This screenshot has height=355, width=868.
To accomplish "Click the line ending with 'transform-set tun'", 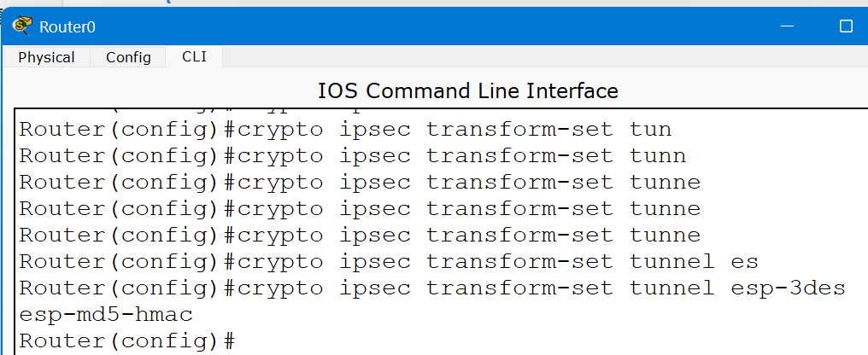I will [x=345, y=130].
